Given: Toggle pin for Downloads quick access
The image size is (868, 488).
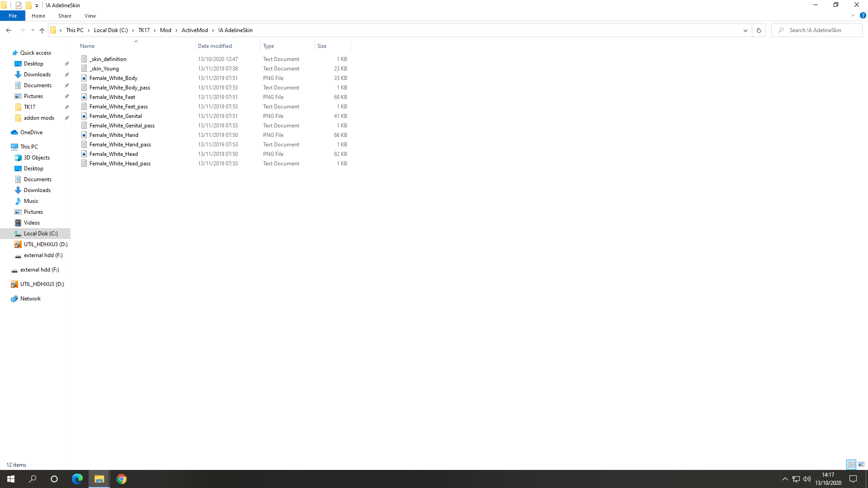Looking at the screenshot, I should coord(66,75).
